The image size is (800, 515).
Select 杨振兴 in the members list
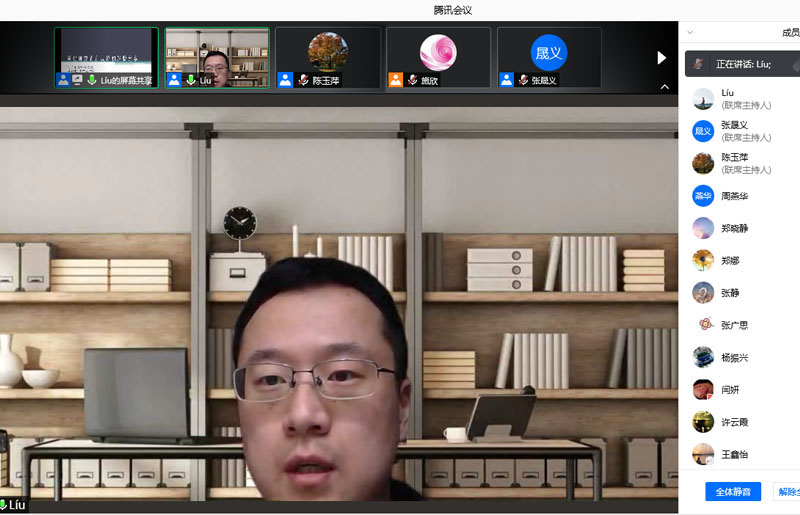pyautogui.click(x=735, y=357)
